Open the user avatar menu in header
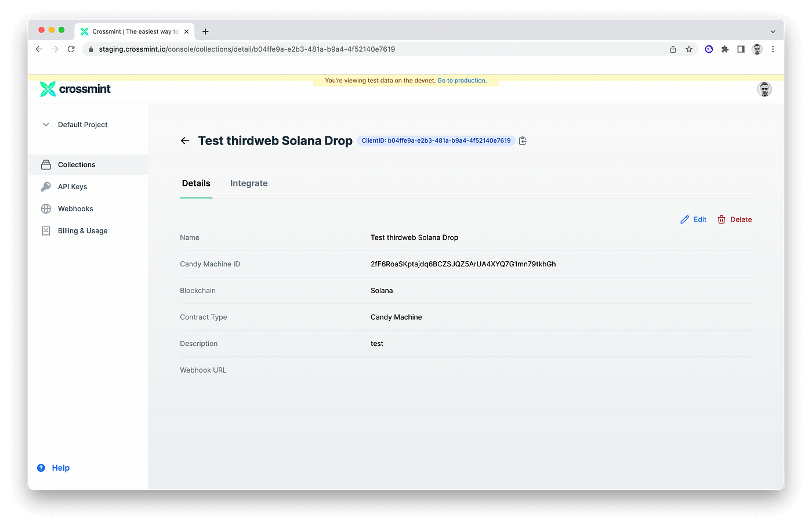This screenshot has height=527, width=812. coord(764,89)
